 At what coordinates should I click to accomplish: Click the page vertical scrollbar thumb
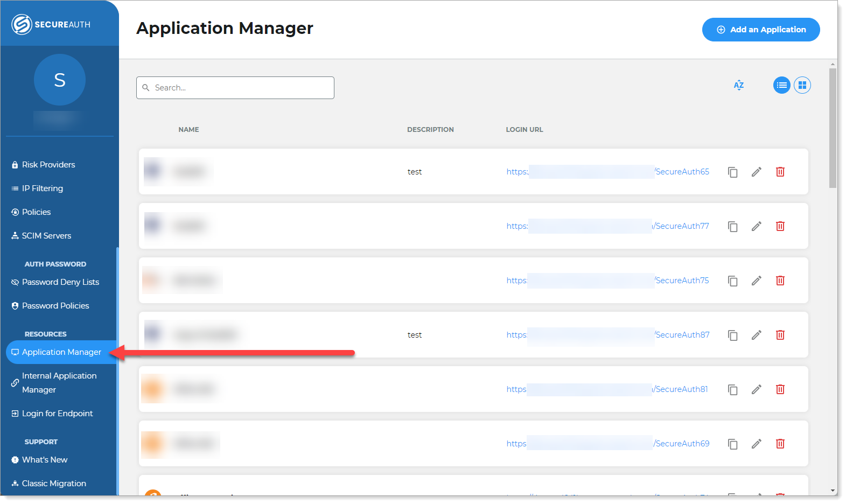pos(833,128)
